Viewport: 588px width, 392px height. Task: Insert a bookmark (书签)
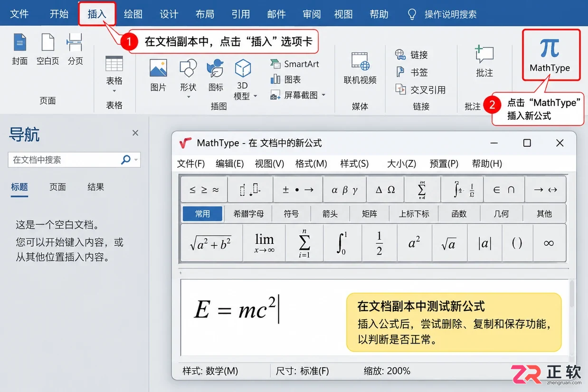tap(411, 72)
